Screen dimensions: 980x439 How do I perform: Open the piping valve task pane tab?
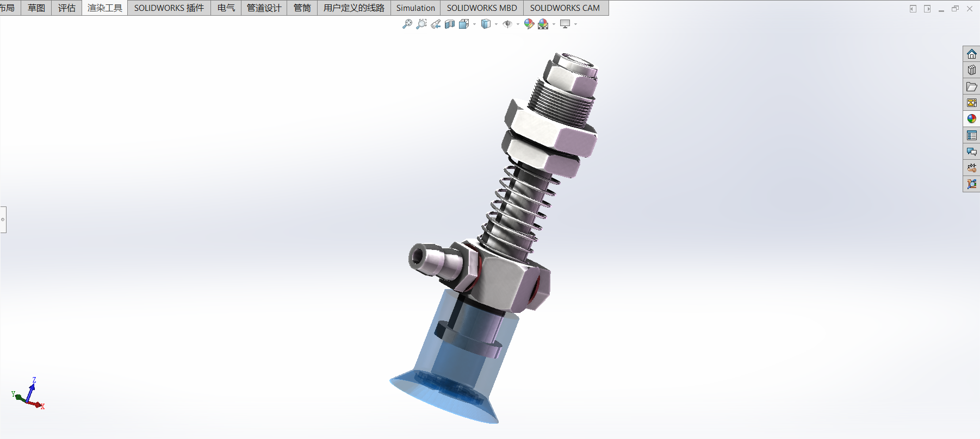click(971, 168)
